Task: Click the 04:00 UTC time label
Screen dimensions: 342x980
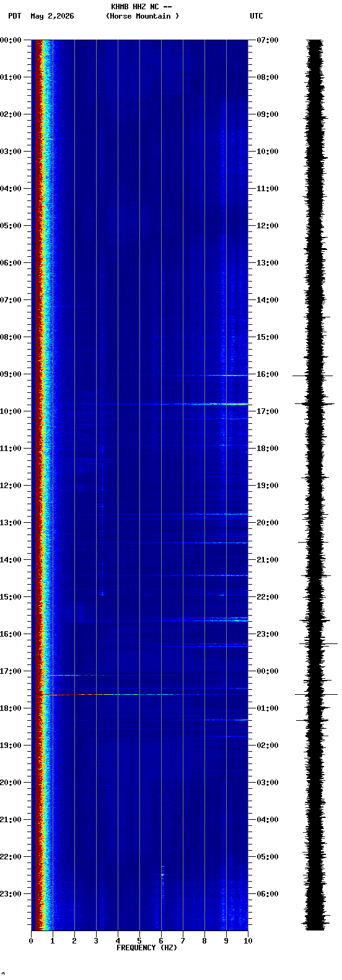Action: coord(268,820)
